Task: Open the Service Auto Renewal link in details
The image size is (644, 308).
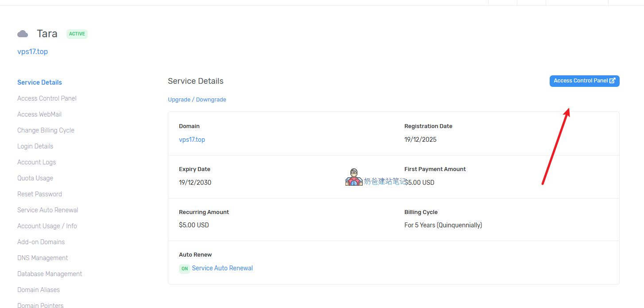Action: click(x=222, y=268)
